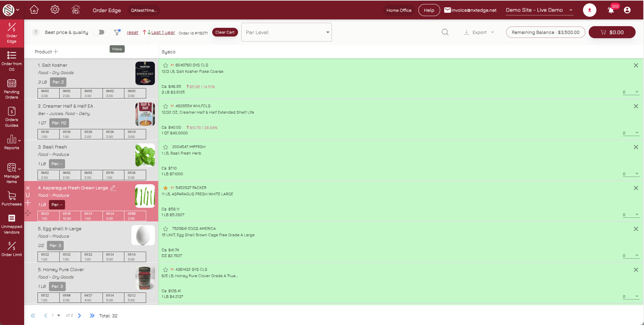
Task: Open the Basil Fresh product thumbnail
Action: (145, 155)
